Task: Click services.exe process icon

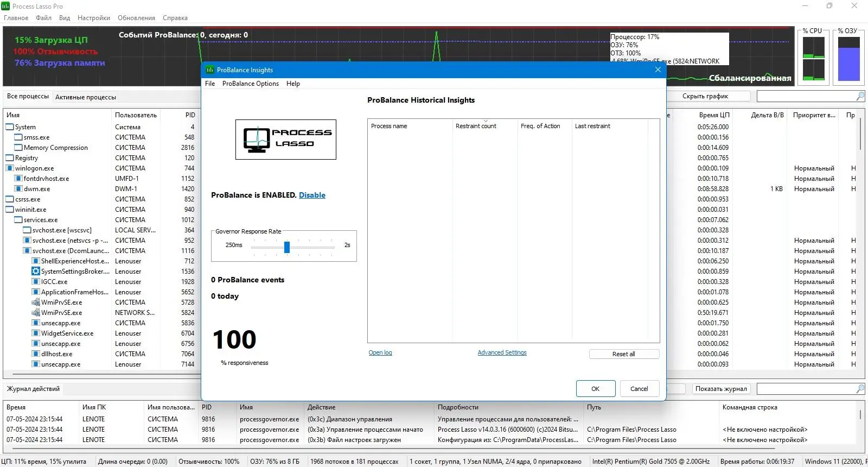Action: (18, 220)
